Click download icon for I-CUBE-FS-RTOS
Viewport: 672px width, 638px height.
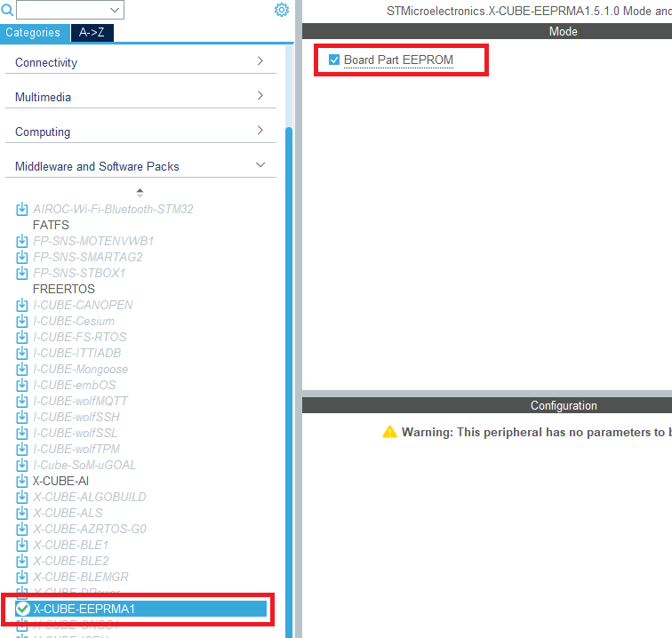pyautogui.click(x=22, y=337)
